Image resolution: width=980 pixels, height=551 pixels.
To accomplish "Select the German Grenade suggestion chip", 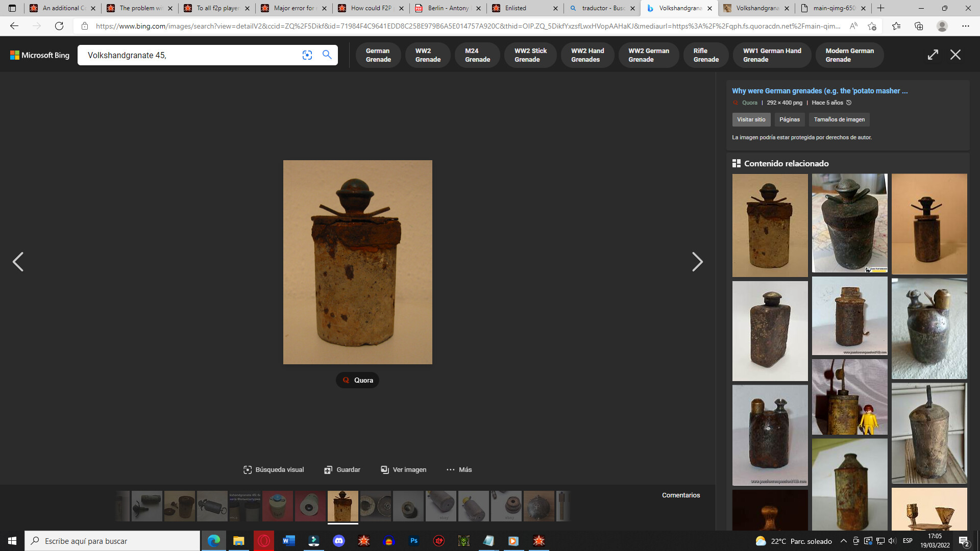I will point(378,55).
